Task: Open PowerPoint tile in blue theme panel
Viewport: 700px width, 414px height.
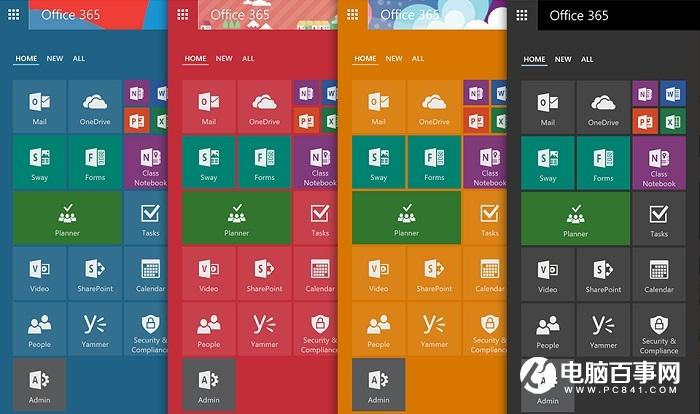Action: click(137, 121)
